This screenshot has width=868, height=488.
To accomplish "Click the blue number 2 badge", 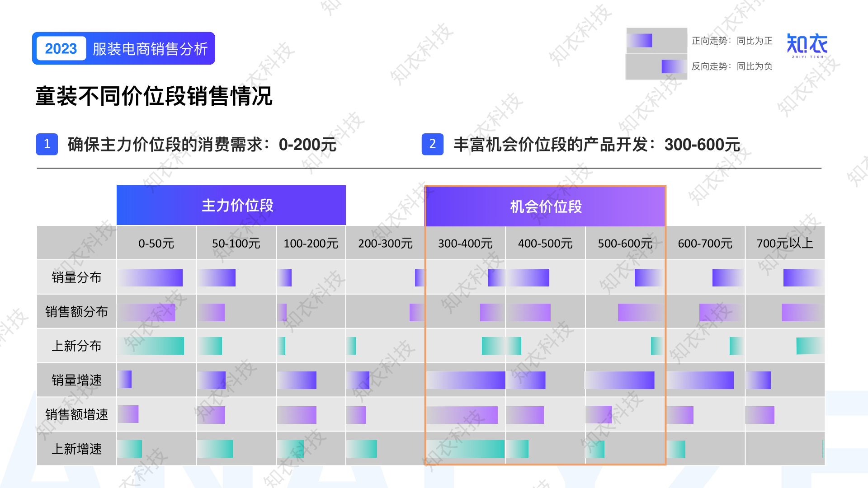I will point(433,144).
